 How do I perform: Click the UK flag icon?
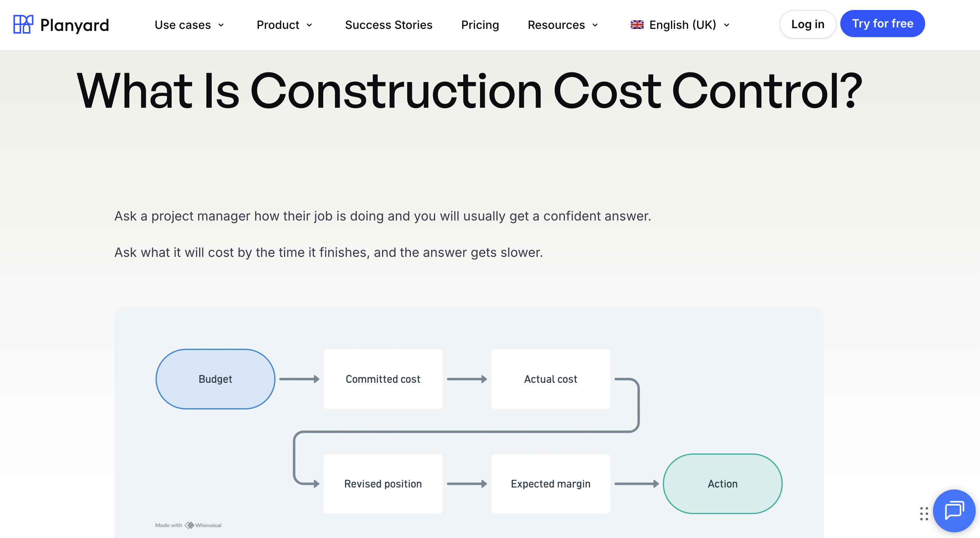(x=637, y=25)
